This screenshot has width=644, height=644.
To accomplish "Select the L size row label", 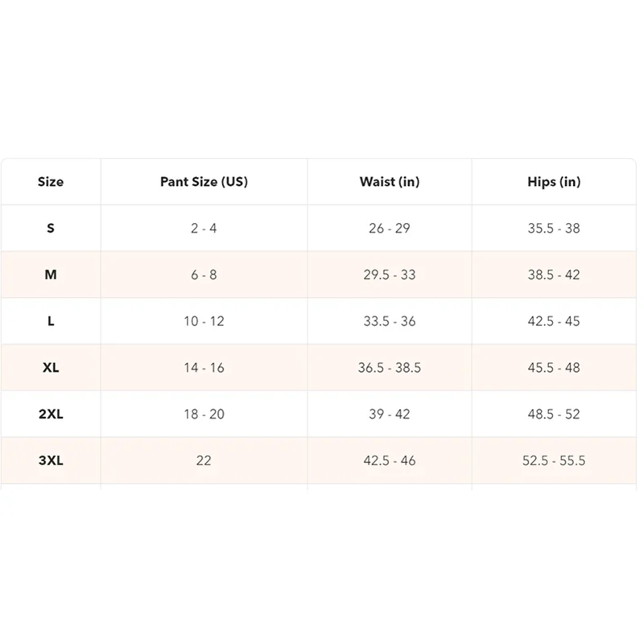I will [51, 321].
